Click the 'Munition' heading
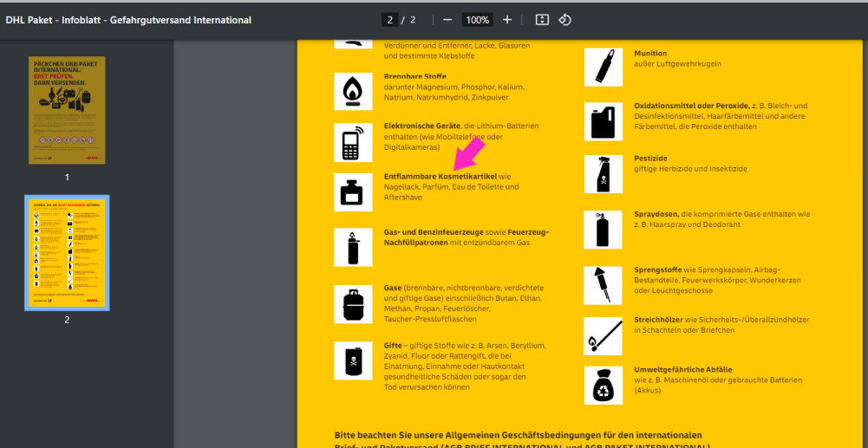 click(x=650, y=54)
